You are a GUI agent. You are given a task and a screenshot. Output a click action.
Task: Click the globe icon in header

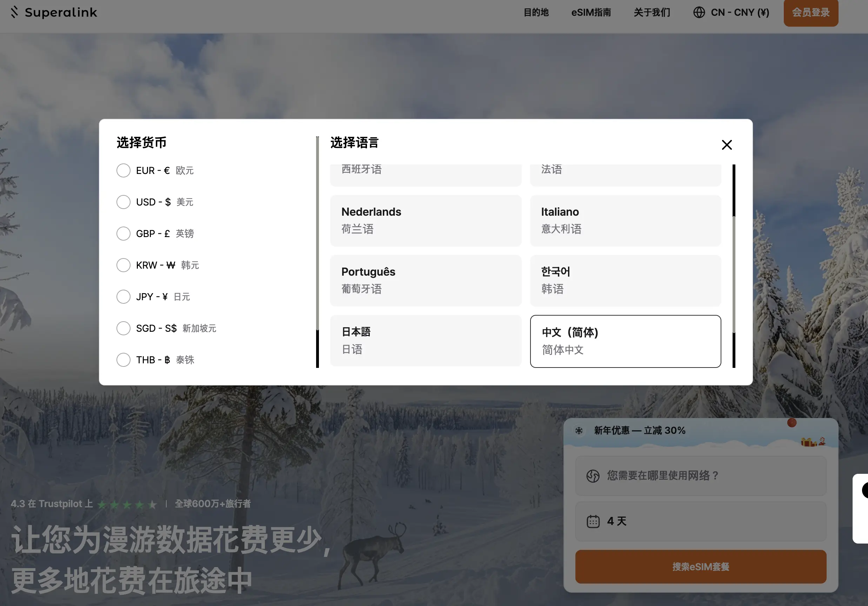[699, 13]
